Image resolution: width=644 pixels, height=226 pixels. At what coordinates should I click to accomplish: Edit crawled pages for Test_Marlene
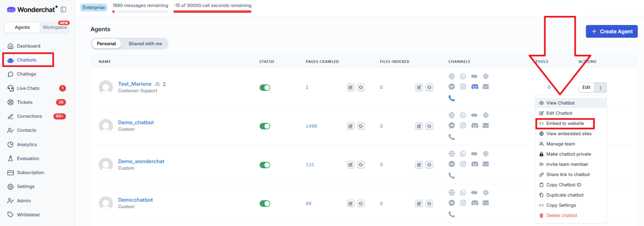(351, 87)
